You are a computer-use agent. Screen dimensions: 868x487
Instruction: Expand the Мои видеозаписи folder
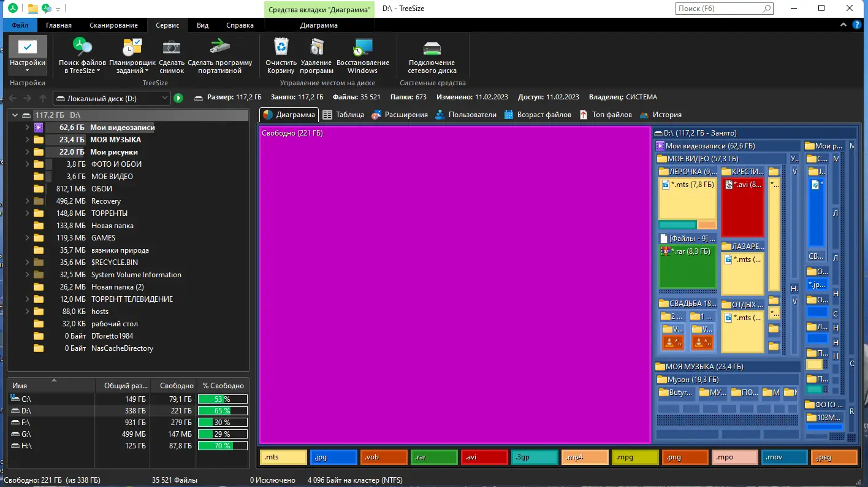coord(27,128)
